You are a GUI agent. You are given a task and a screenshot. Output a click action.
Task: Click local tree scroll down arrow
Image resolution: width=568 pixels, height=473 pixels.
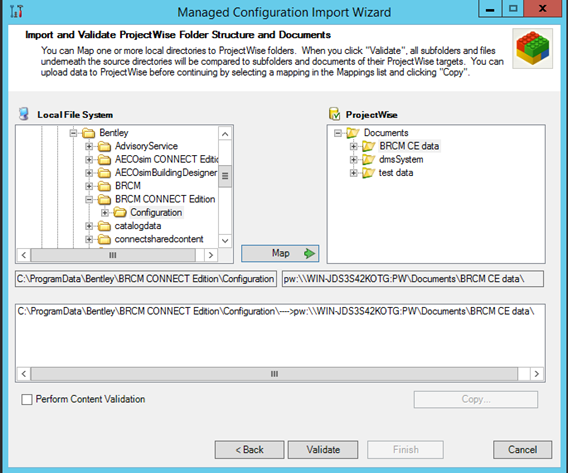[225, 241]
